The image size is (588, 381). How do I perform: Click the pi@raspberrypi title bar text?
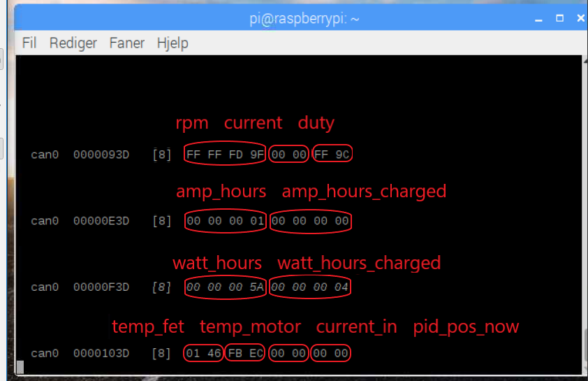click(304, 19)
